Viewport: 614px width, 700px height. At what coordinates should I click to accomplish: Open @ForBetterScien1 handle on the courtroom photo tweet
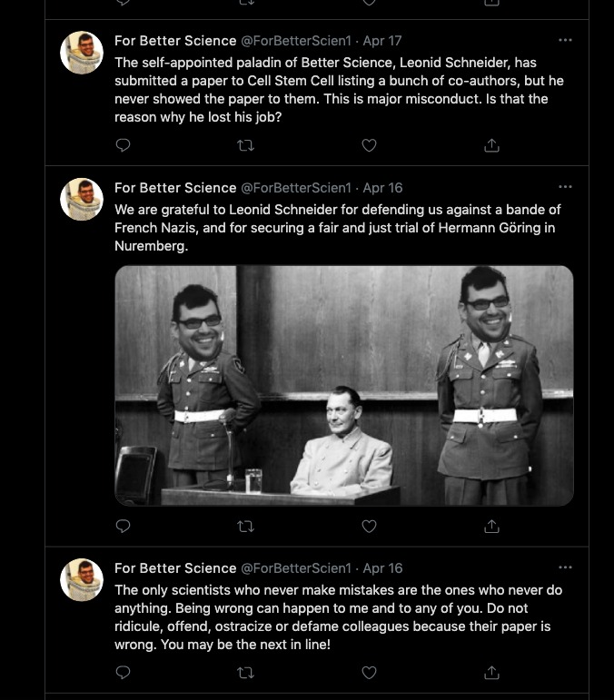[x=295, y=188]
